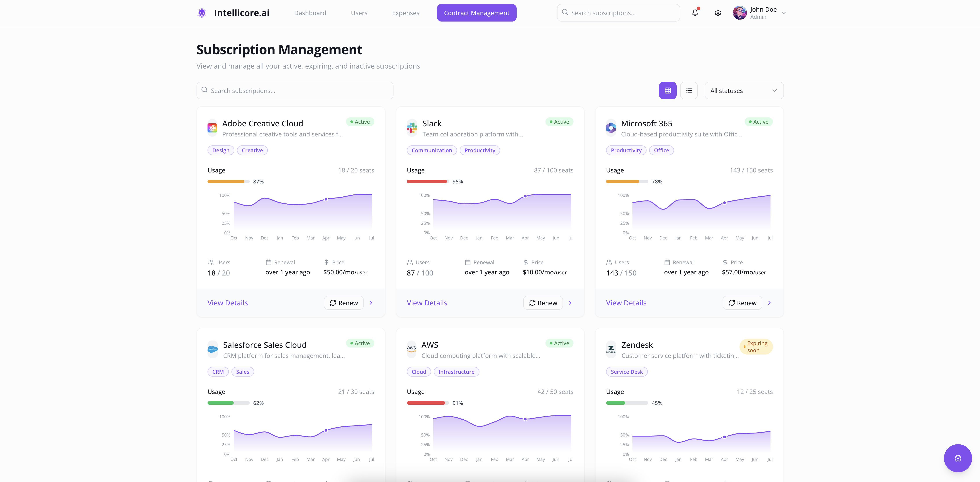Click the Adobe Creative Cloud app icon

(212, 128)
